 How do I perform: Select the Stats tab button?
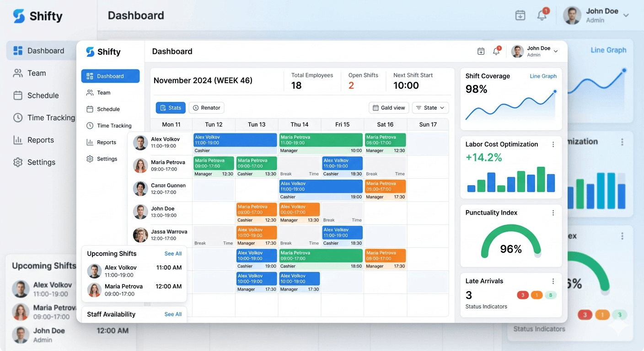point(171,108)
